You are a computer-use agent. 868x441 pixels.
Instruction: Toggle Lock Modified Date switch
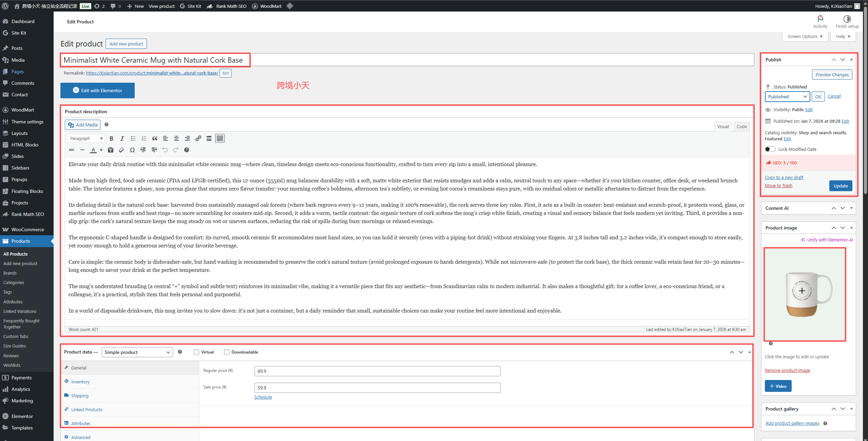770,149
